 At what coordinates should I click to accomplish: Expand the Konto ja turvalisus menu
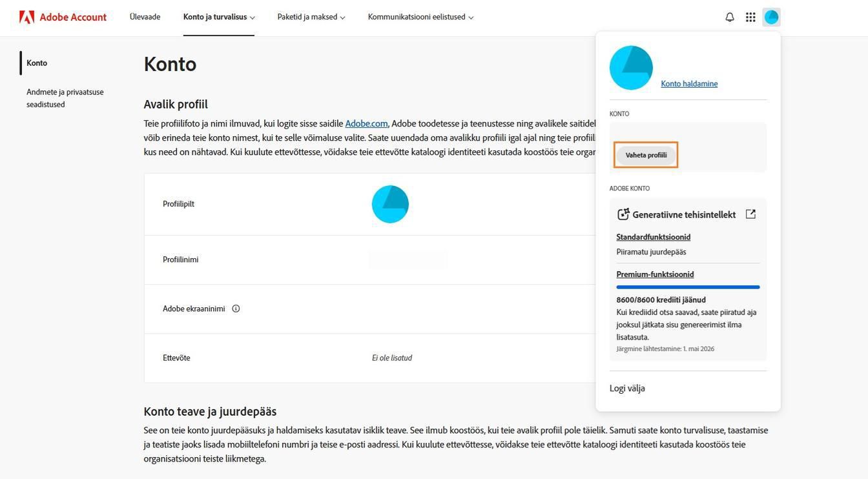(x=219, y=17)
